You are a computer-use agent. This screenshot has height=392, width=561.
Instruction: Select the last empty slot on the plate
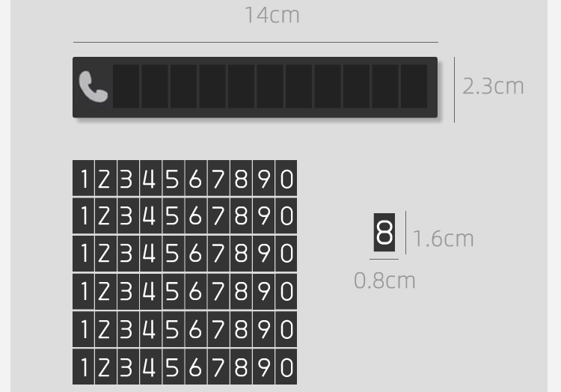click(414, 86)
